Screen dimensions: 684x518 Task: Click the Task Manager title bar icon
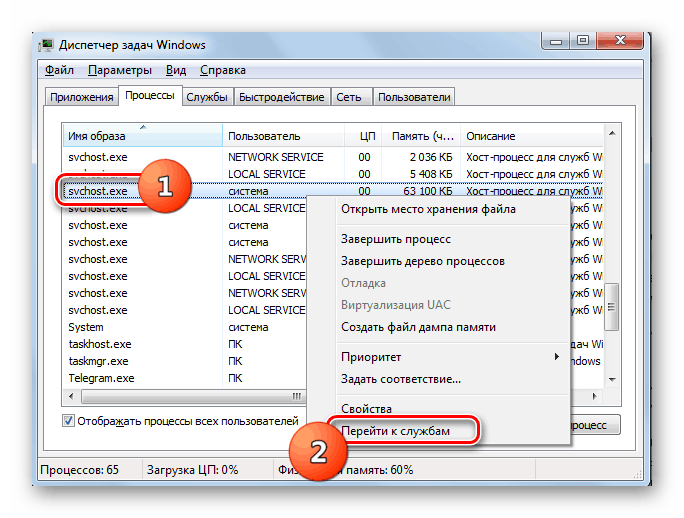(46, 45)
